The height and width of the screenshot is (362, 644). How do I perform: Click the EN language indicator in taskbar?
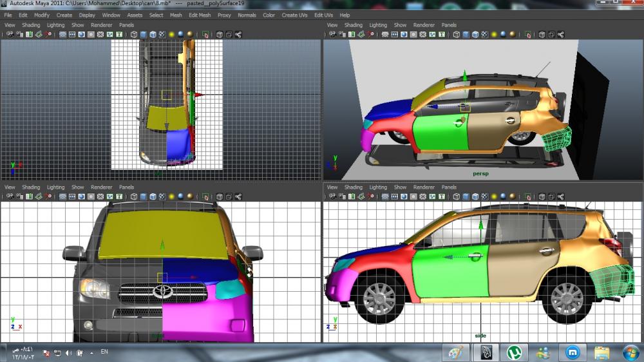tap(105, 352)
